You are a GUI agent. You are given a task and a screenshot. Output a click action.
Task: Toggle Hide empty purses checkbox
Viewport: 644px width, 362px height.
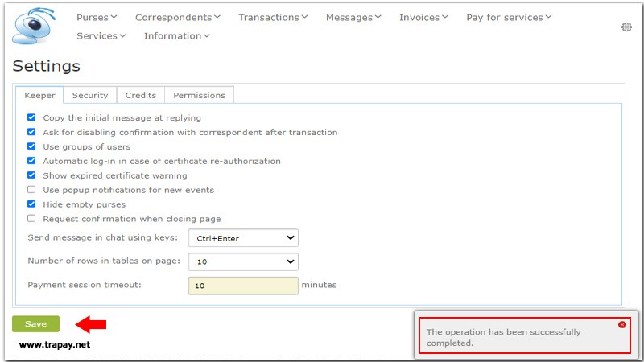31,204
